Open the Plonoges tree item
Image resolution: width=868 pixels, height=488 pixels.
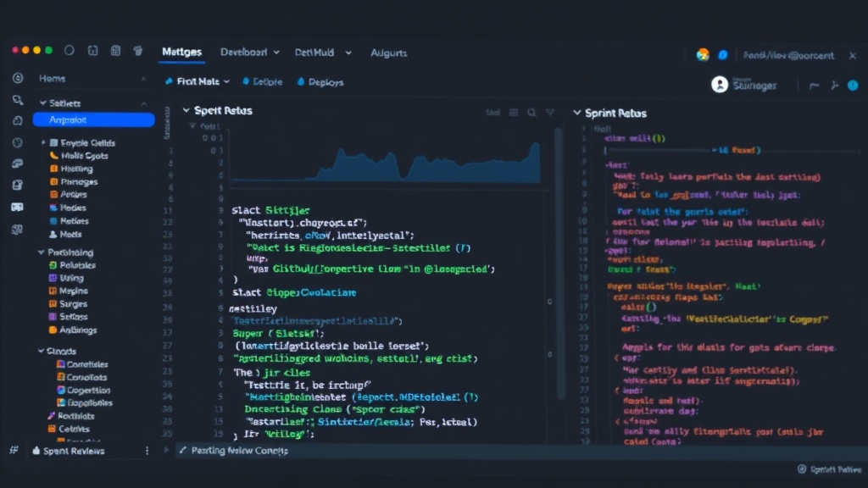click(79, 181)
